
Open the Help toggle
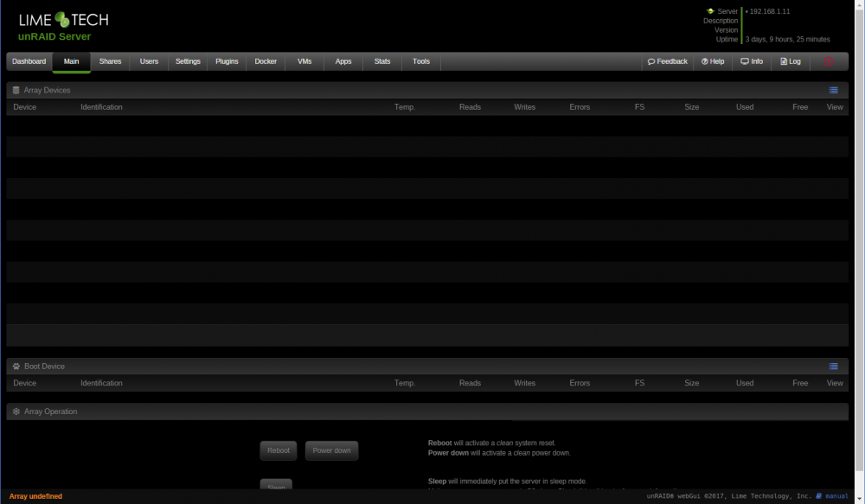point(713,61)
